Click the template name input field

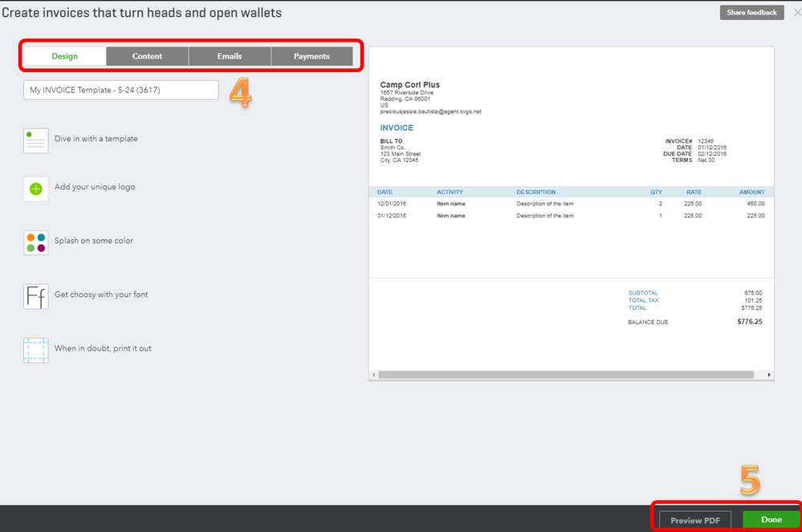(x=120, y=90)
